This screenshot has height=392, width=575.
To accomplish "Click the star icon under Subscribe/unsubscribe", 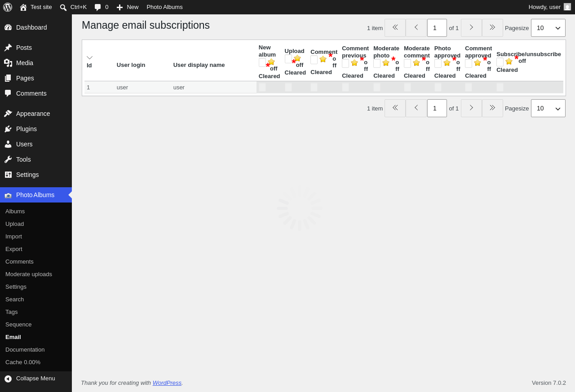I will [509, 62].
